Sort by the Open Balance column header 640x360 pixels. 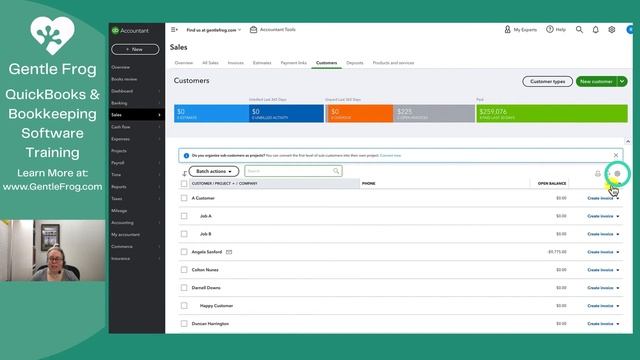click(551, 184)
